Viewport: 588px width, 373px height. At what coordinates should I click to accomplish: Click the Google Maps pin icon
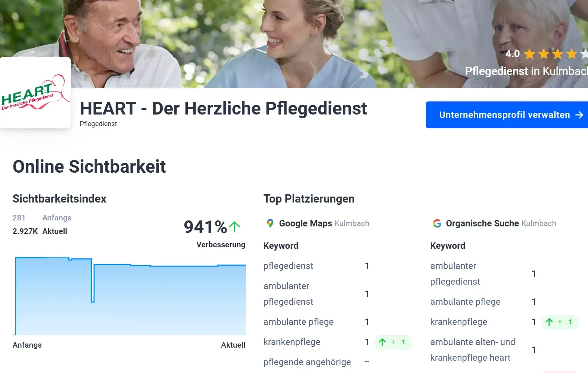[x=270, y=223]
